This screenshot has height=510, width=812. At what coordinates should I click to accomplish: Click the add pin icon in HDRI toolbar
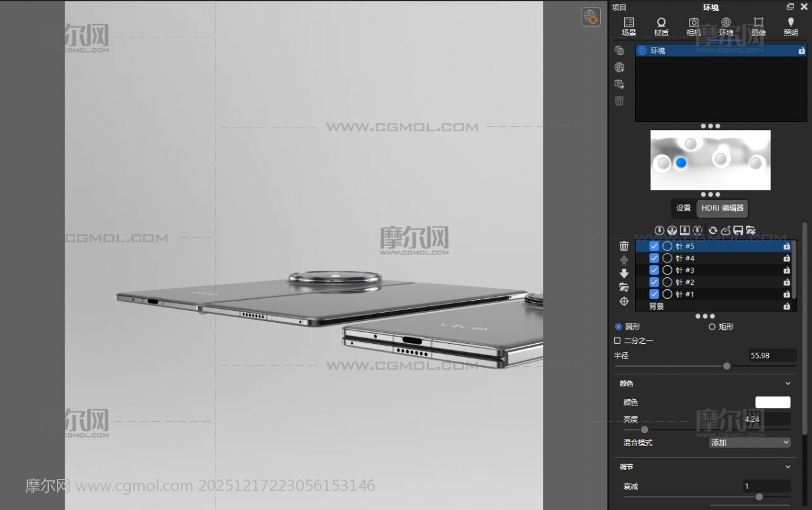(x=660, y=230)
